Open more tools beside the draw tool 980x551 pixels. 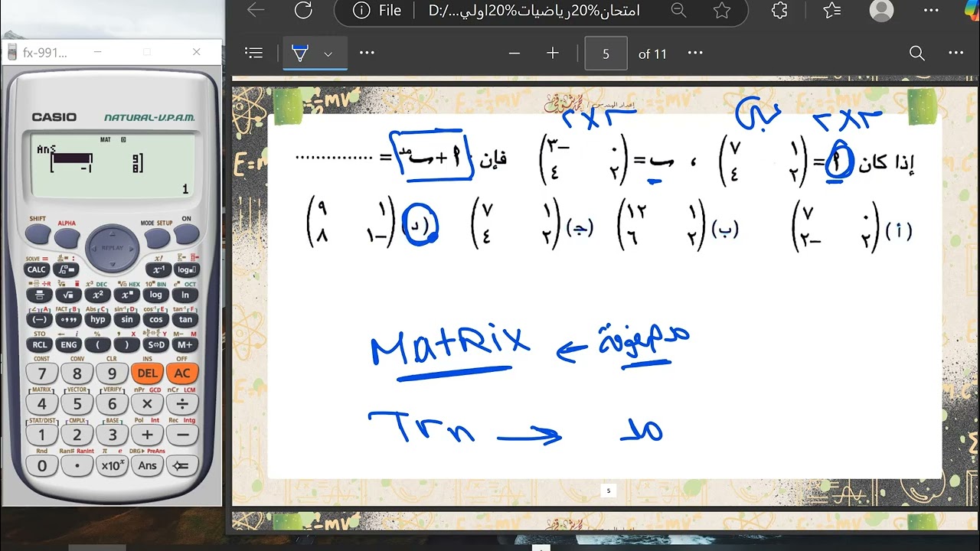[x=367, y=53]
